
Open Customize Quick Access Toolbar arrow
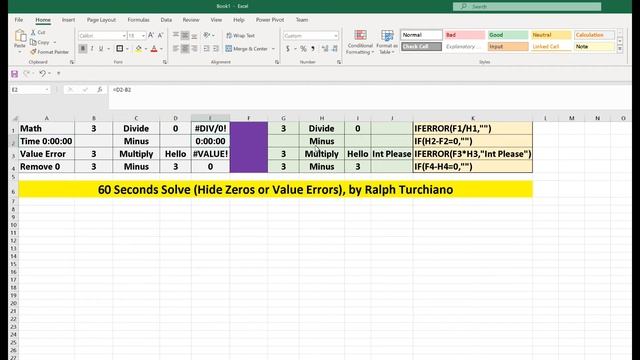(x=59, y=73)
